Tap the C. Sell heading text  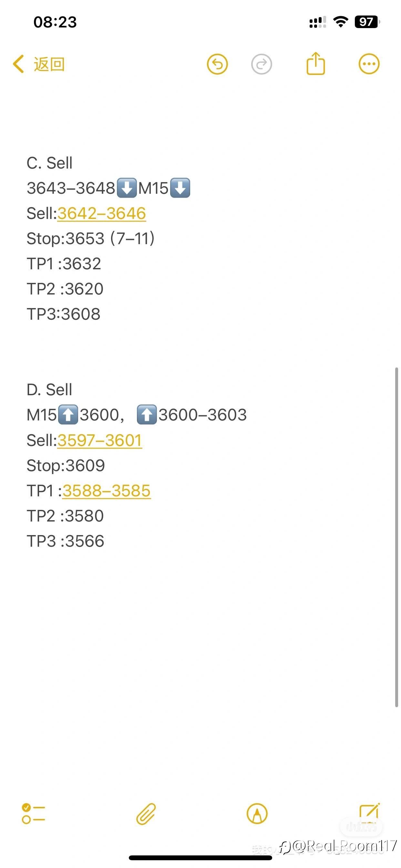pos(49,163)
